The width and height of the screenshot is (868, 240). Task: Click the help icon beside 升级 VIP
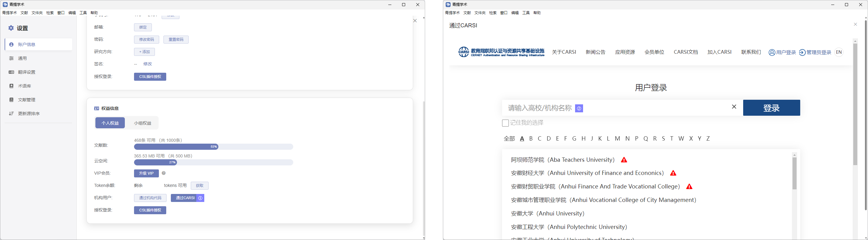pyautogui.click(x=163, y=173)
